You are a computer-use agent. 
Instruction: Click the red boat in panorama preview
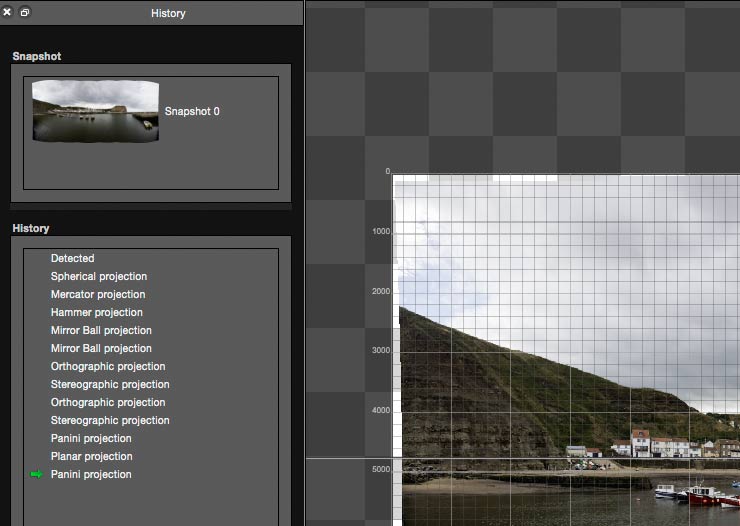point(703,496)
